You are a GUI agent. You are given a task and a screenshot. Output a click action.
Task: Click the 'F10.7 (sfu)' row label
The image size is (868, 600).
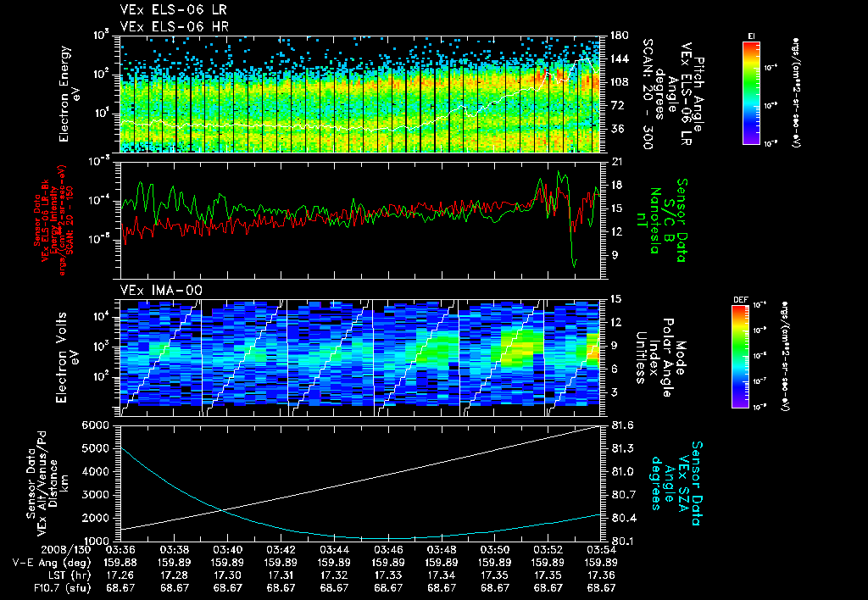(62, 588)
